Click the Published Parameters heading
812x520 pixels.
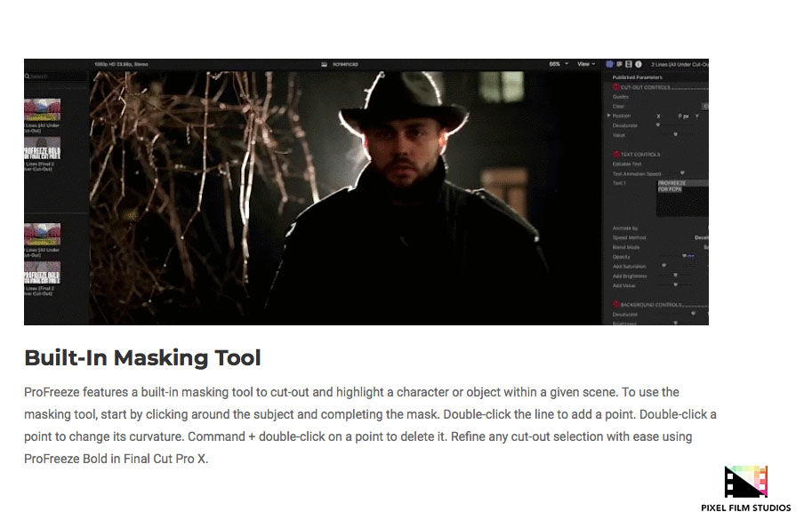[638, 77]
